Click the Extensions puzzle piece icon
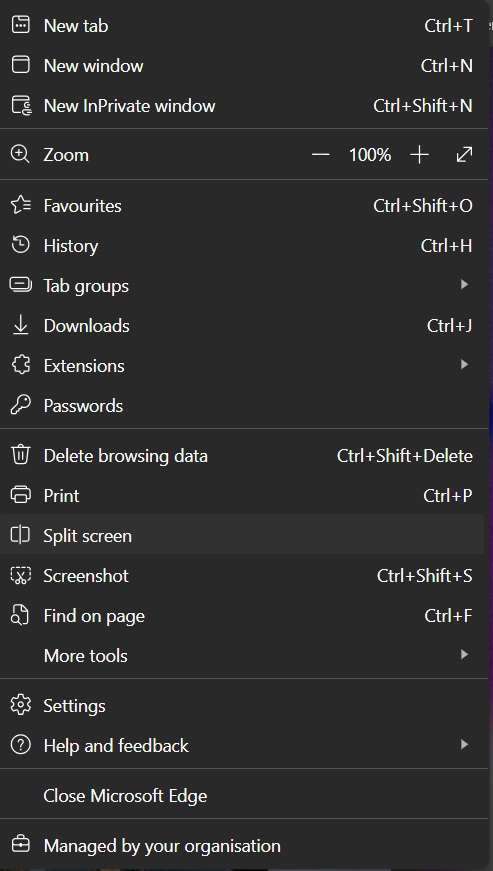The height and width of the screenshot is (871, 493). coord(21,365)
